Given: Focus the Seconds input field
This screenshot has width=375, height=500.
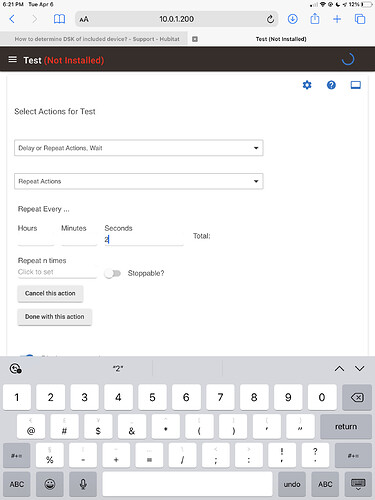Looking at the screenshot, I should point(144,239).
